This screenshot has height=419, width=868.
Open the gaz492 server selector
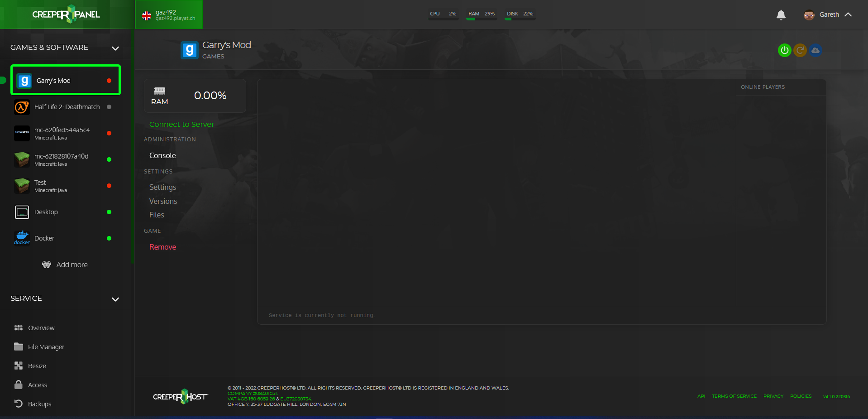(x=169, y=14)
